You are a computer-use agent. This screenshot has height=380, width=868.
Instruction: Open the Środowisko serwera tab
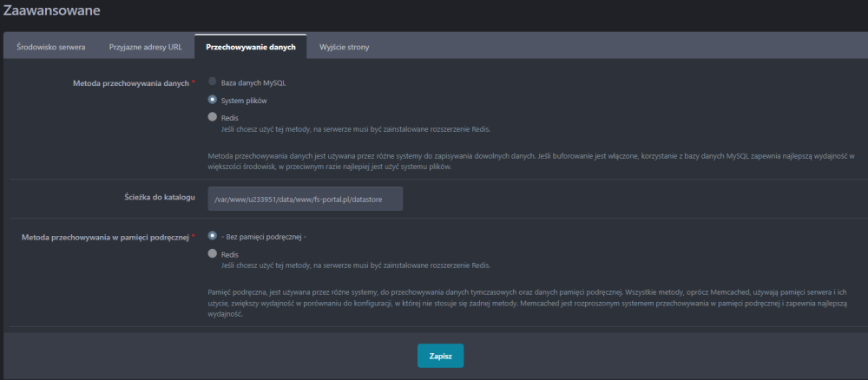pos(51,47)
